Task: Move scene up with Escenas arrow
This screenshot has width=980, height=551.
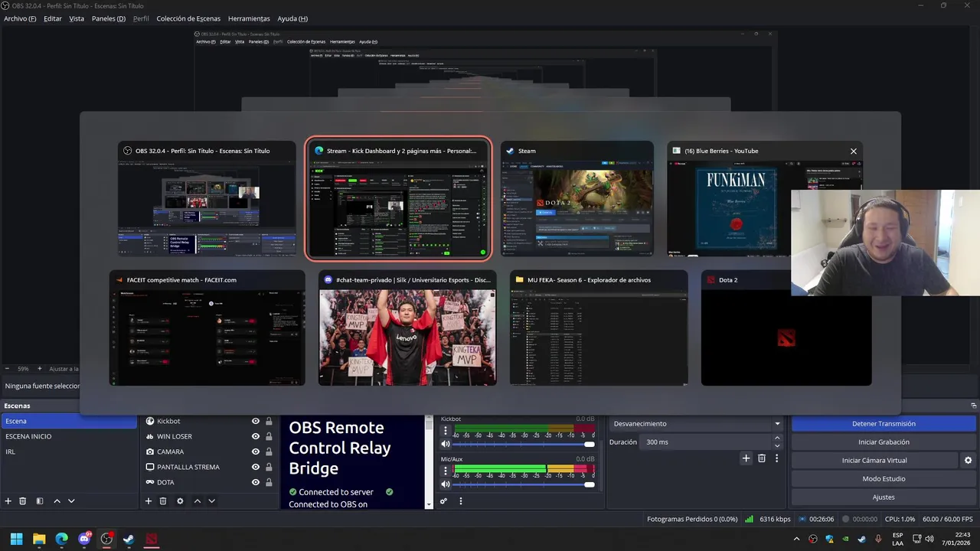Action: pyautogui.click(x=57, y=501)
